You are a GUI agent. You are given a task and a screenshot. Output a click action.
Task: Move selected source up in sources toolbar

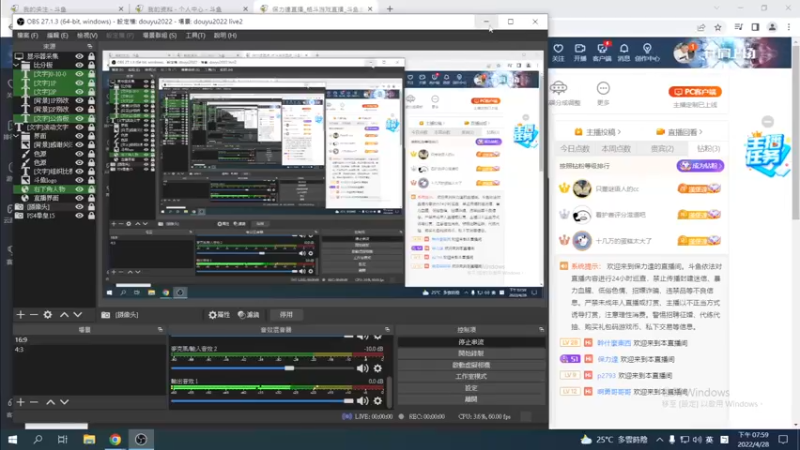pyautogui.click(x=64, y=315)
